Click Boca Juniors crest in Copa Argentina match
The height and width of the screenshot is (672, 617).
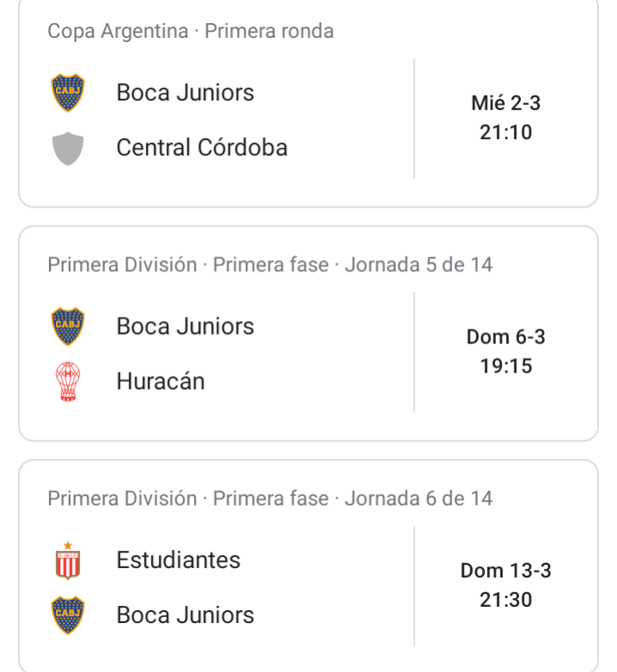pyautogui.click(x=68, y=93)
